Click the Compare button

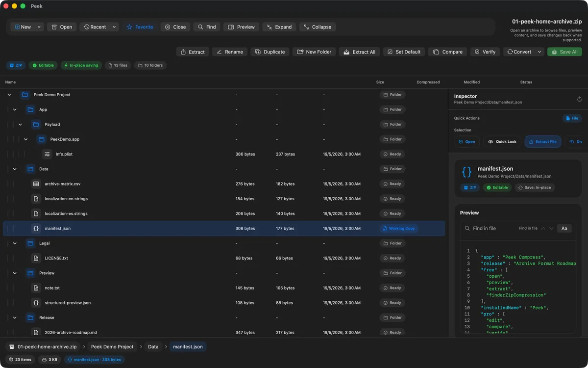(448, 52)
